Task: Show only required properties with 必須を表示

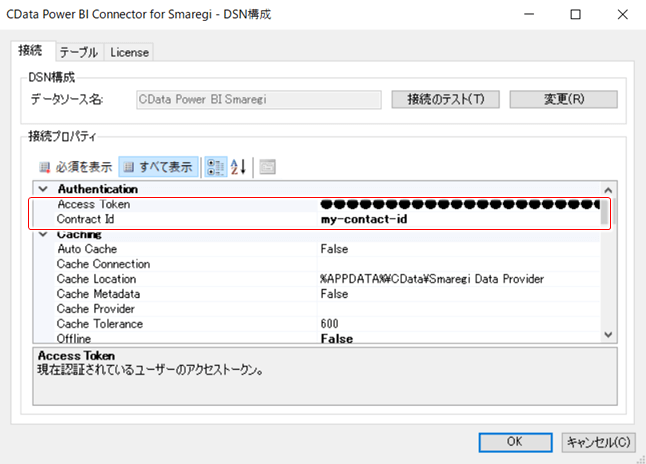Action: point(76,167)
